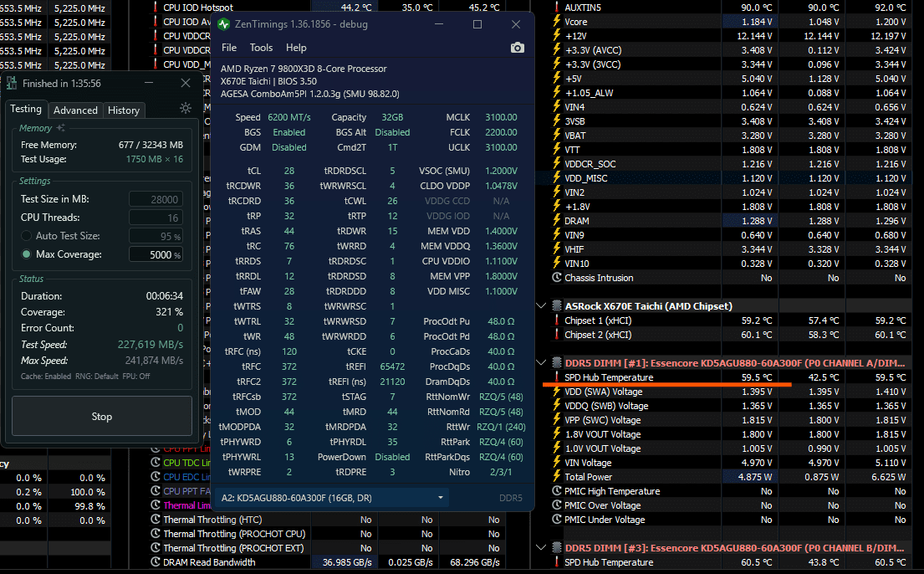Click the sparkle icon next to Memory heading
This screenshot has height=574, width=924.
tap(60, 127)
